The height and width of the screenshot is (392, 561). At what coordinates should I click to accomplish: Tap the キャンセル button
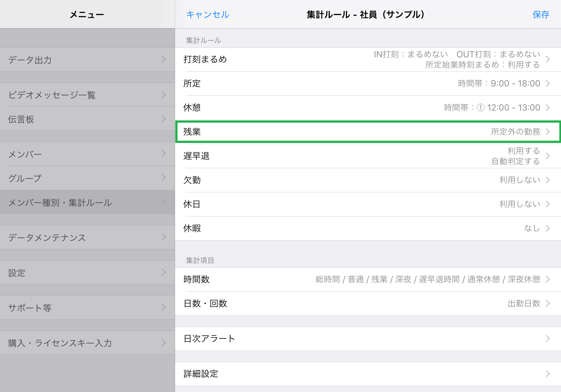point(208,15)
